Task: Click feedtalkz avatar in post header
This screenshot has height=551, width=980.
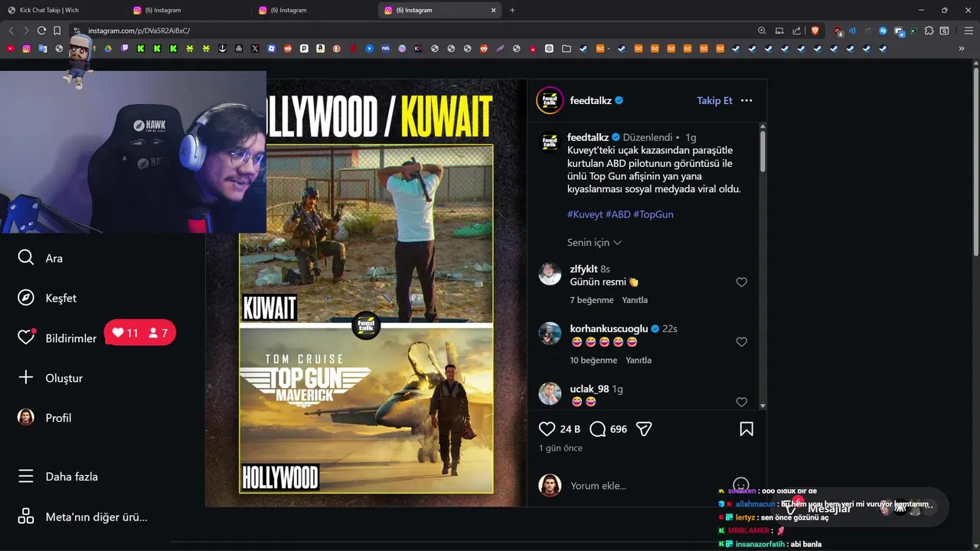Action: (x=550, y=100)
